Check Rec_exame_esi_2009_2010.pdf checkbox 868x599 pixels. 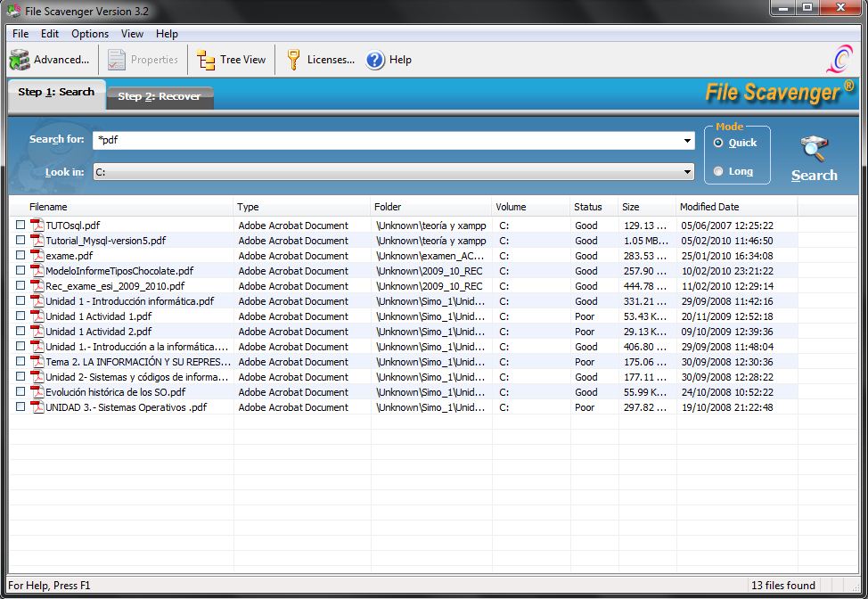point(20,285)
